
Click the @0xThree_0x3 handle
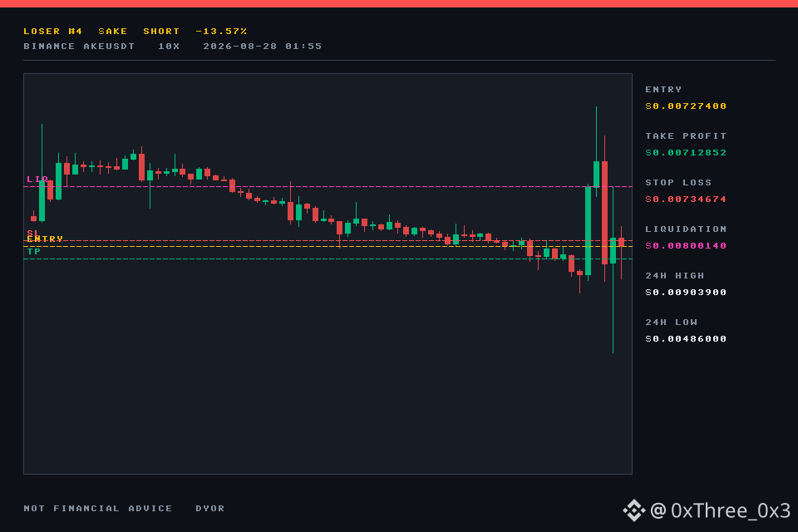coord(720,510)
